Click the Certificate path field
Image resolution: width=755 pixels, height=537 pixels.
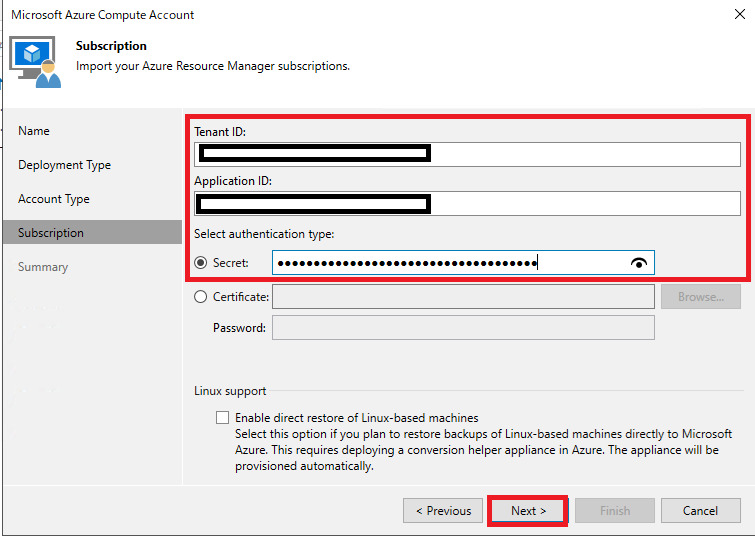[x=463, y=297]
